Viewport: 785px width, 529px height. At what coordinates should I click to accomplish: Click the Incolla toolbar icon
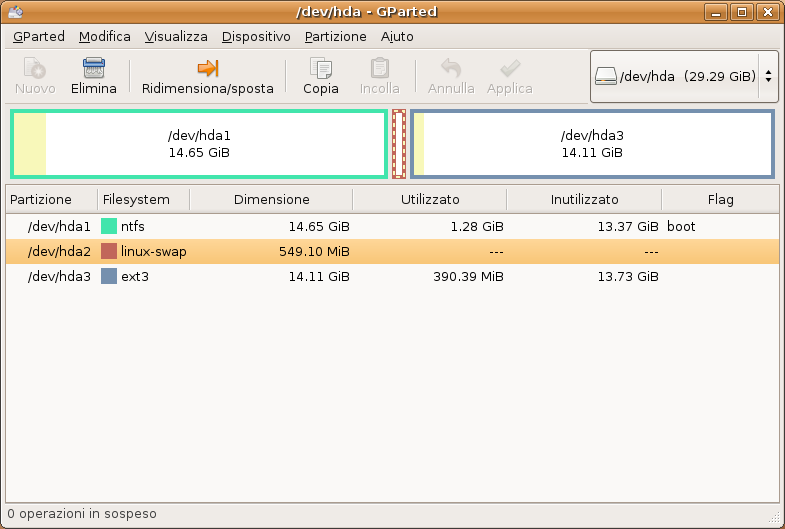point(380,69)
